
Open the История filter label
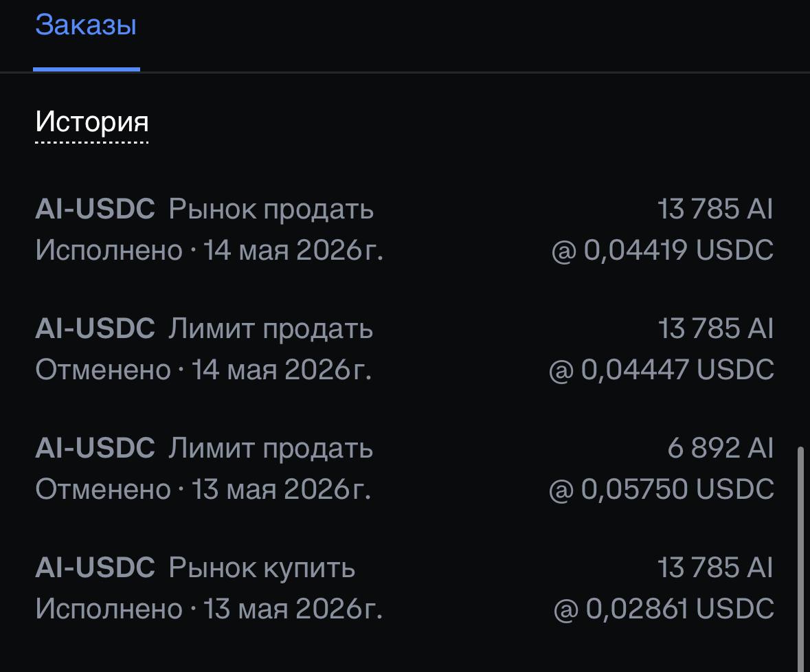tap(92, 122)
